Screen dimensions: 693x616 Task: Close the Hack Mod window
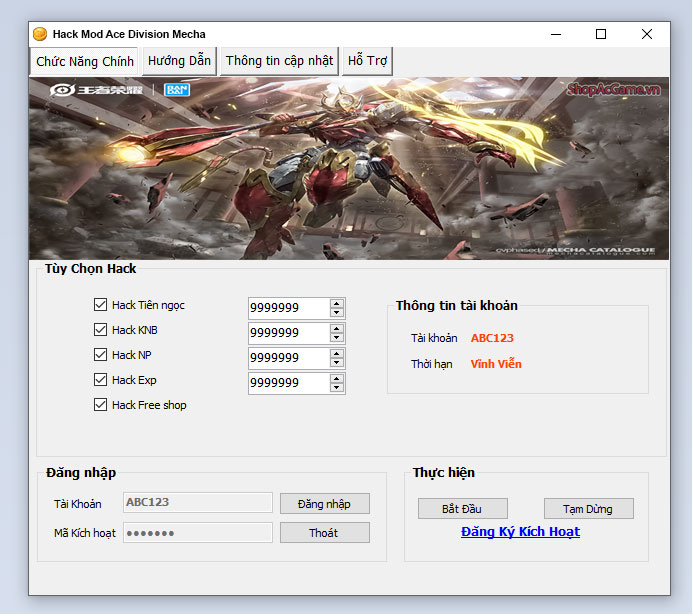pyautogui.click(x=647, y=34)
